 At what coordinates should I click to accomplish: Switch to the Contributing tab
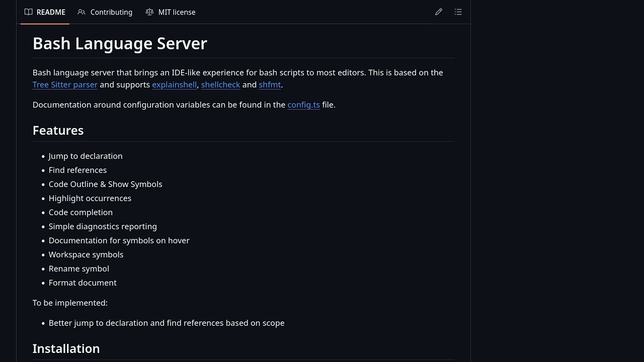tap(105, 12)
